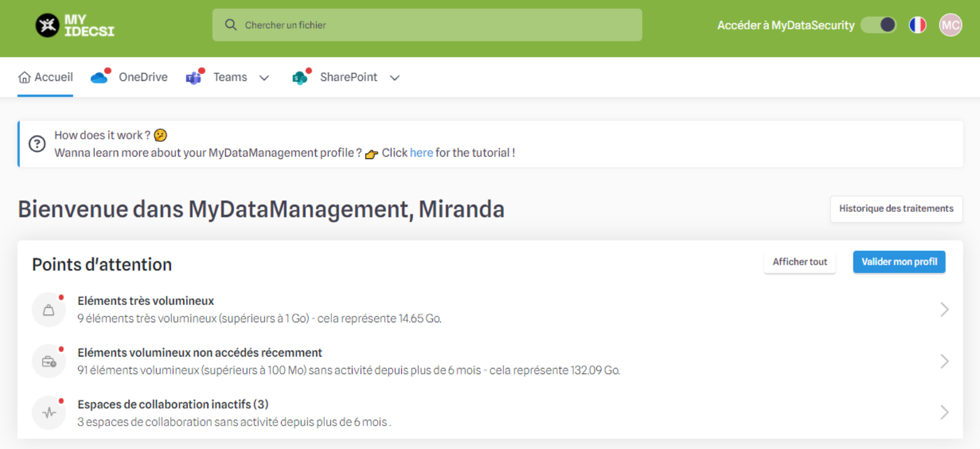The height and width of the screenshot is (449, 980).
Task: Click the SharePoint icon
Action: tap(301, 77)
